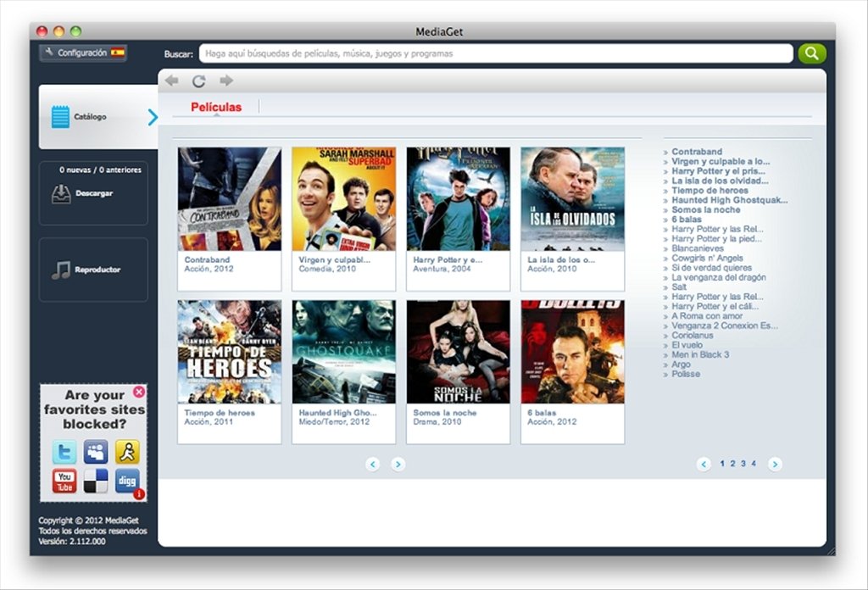The image size is (868, 590).
Task: Click 'Somos la noche' caption under poster
Action: [444, 413]
